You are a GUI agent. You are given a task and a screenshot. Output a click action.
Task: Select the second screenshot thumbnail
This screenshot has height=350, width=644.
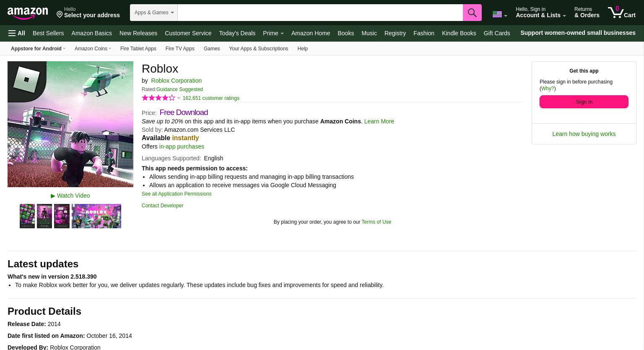(x=44, y=216)
